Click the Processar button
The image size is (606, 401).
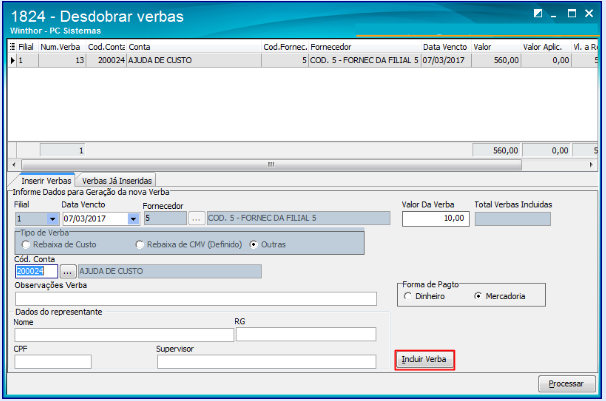(566, 384)
